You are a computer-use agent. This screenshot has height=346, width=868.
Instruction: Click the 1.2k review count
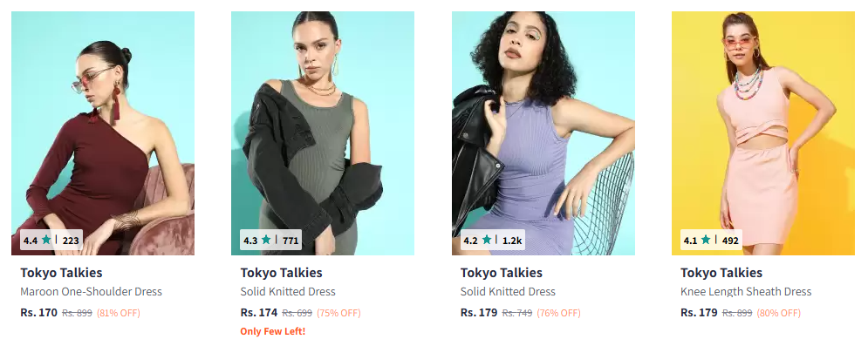pos(512,241)
